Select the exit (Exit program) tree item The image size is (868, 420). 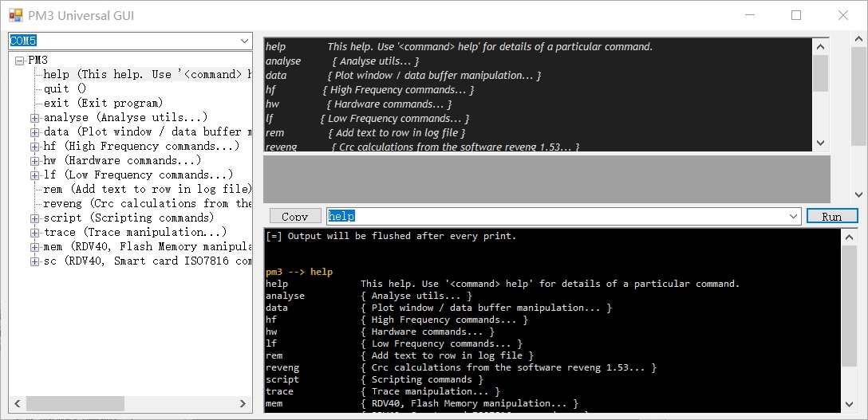click(x=104, y=103)
